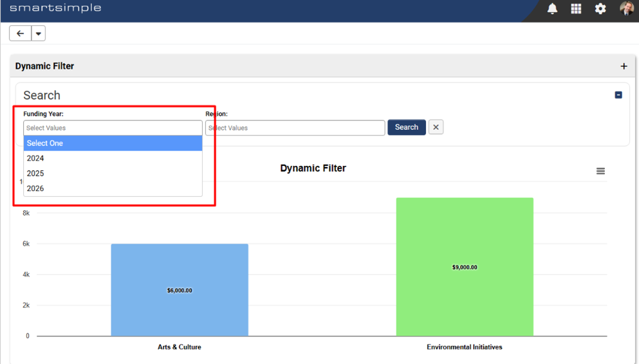Viewport: 639px width, 364px height.
Task: Expand Dynamic Filter panel with plus icon
Action: [x=624, y=66]
